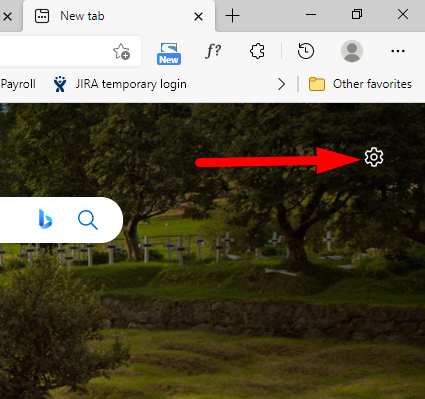Image resolution: width=425 pixels, height=399 pixels.
Task: Expand the favorites bar overflow chevron
Action: 282,84
